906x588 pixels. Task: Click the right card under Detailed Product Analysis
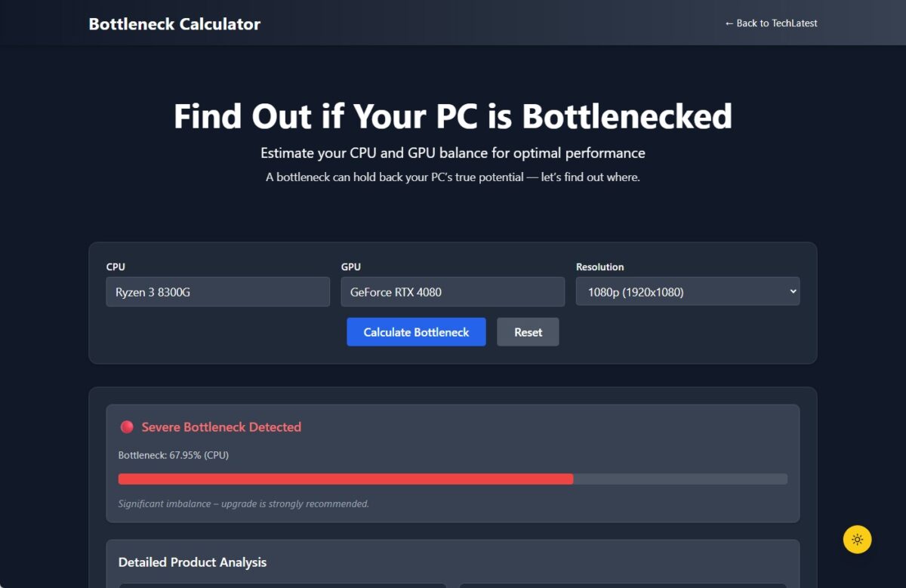[622, 586]
